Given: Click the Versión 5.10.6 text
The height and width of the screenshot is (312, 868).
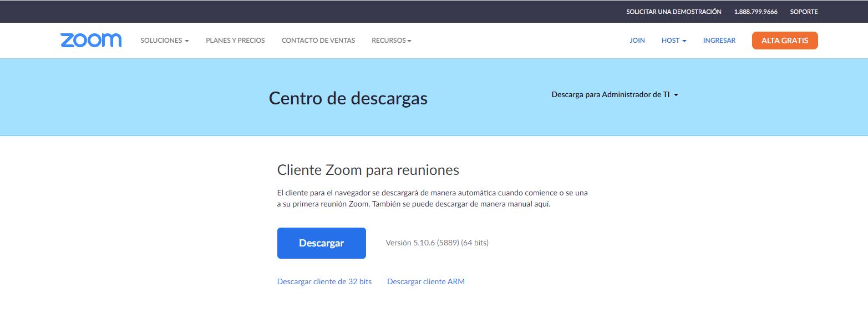Looking at the screenshot, I should 436,243.
